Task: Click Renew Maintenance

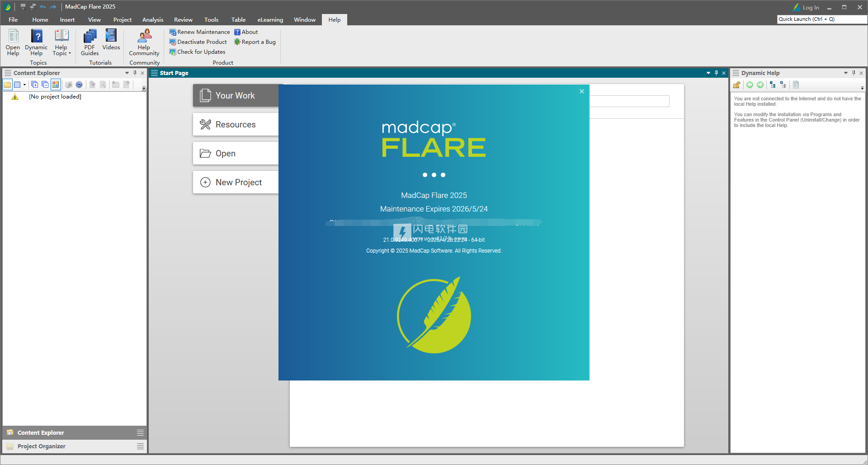Action: (199, 32)
